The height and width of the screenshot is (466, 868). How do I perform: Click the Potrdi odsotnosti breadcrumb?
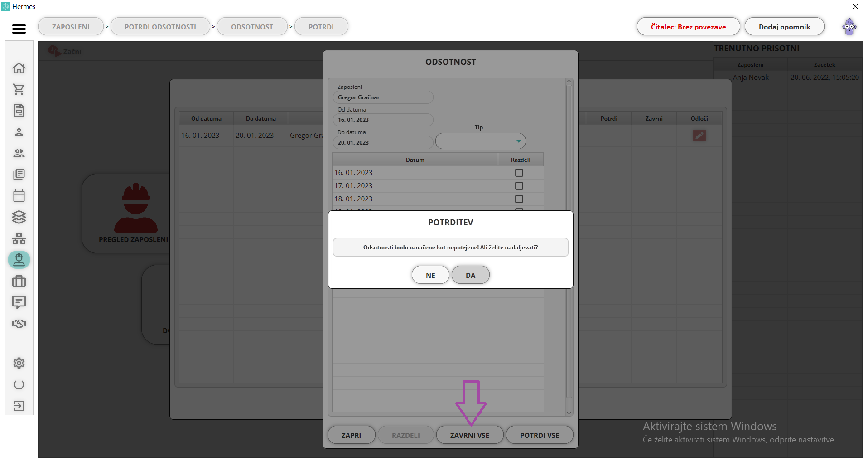pos(160,27)
